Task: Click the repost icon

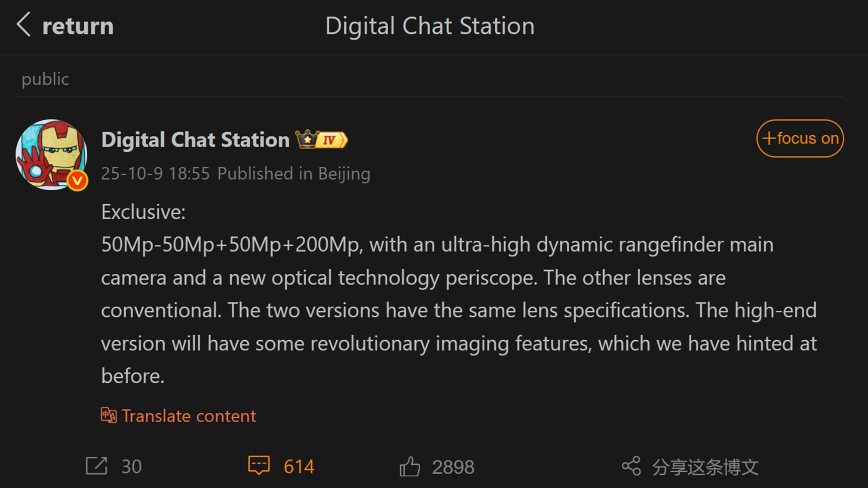Action: point(96,466)
